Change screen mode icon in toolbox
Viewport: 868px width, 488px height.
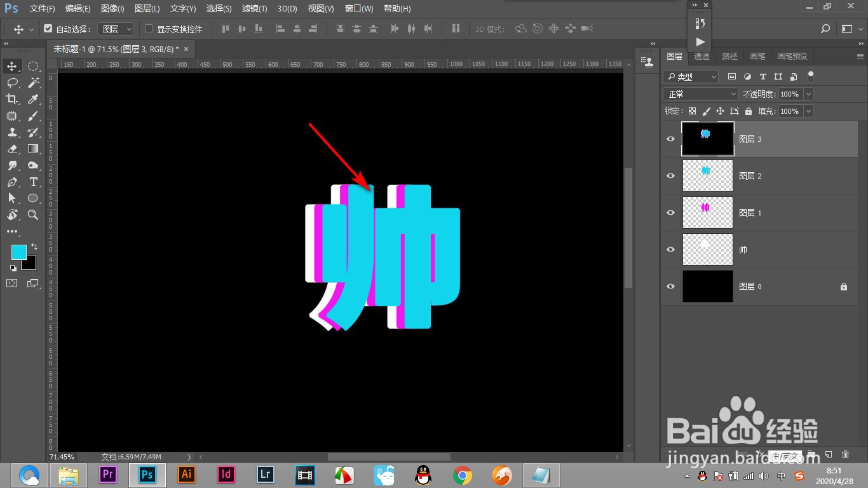click(x=32, y=283)
